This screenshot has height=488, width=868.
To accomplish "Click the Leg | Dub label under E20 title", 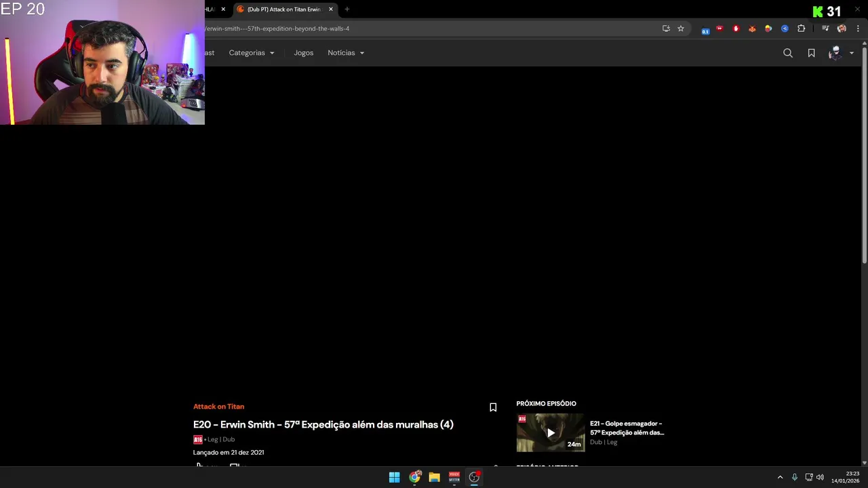I will pyautogui.click(x=221, y=439).
